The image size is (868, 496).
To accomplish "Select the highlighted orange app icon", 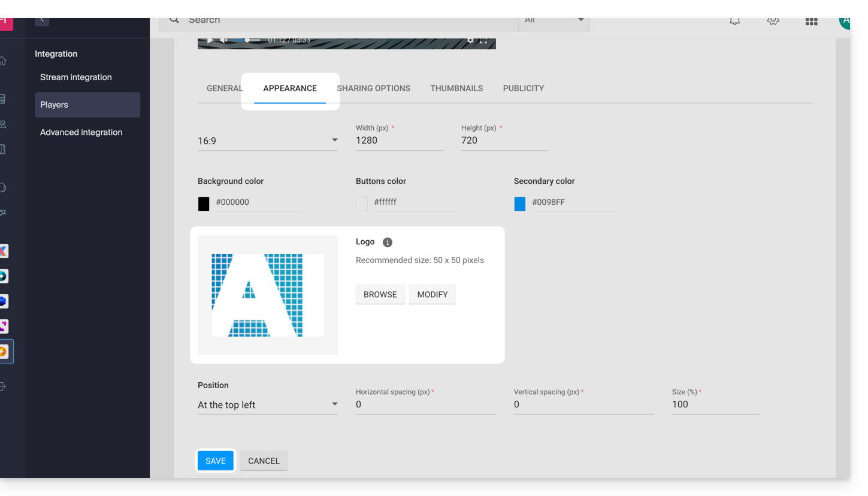I will tap(4, 352).
